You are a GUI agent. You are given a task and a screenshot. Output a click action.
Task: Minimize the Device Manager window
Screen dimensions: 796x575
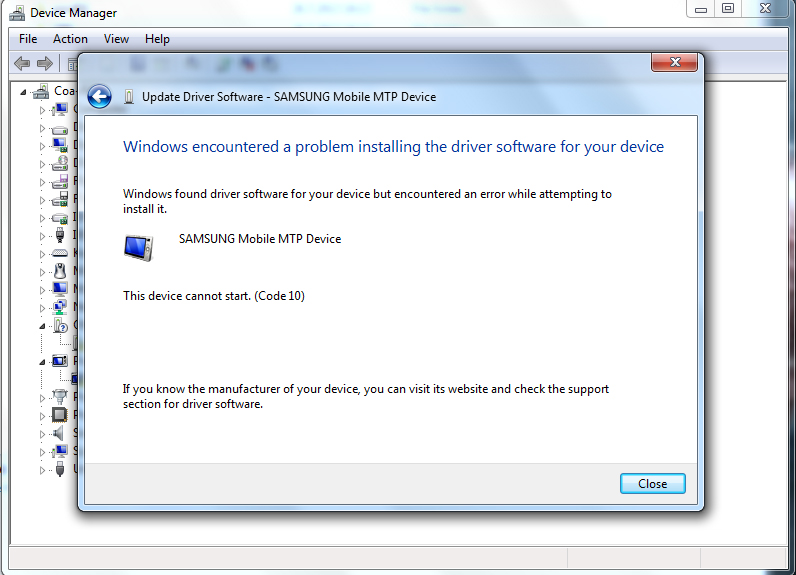[x=701, y=9]
